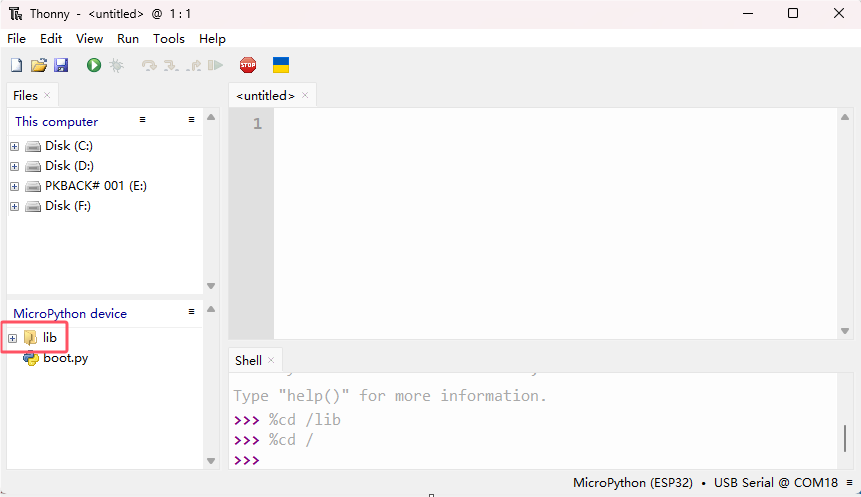This screenshot has width=861, height=497.
Task: Open the File menu
Action: tap(16, 38)
